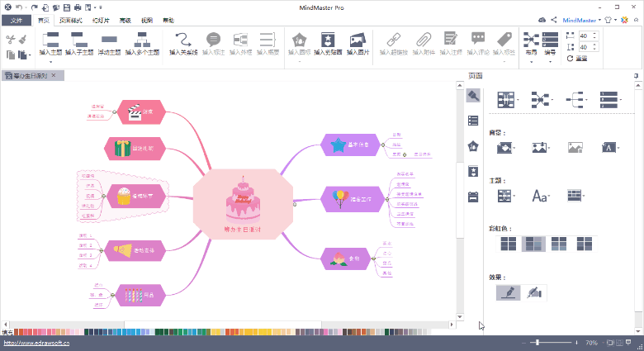644x351 pixels.
Task: Click the 插入图片 insert picture icon
Action: [x=357, y=39]
